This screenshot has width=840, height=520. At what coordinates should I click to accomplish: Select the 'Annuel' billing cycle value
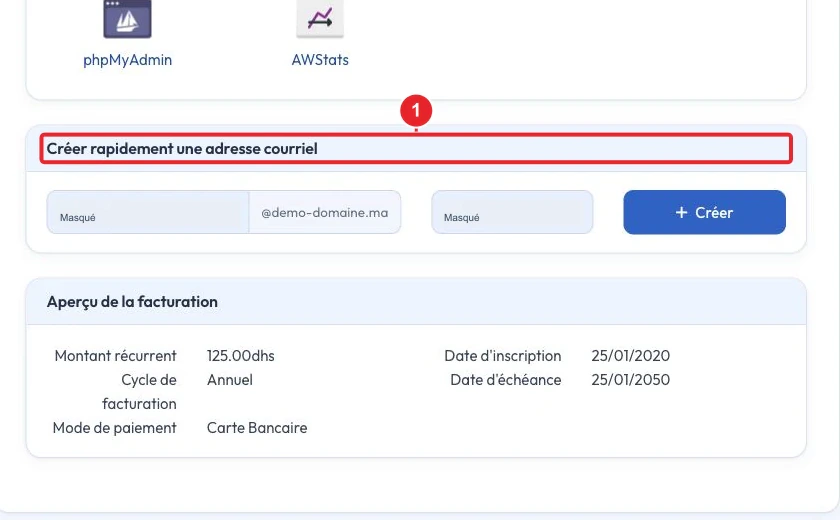230,380
